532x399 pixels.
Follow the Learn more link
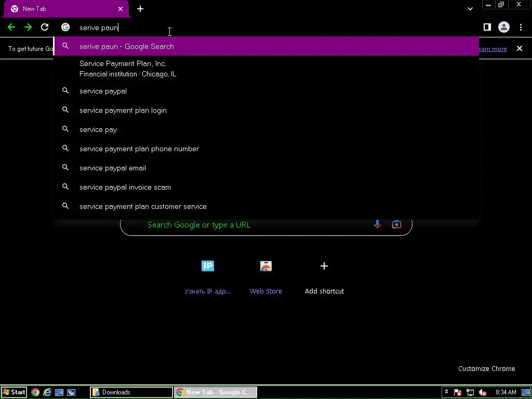tap(493, 49)
